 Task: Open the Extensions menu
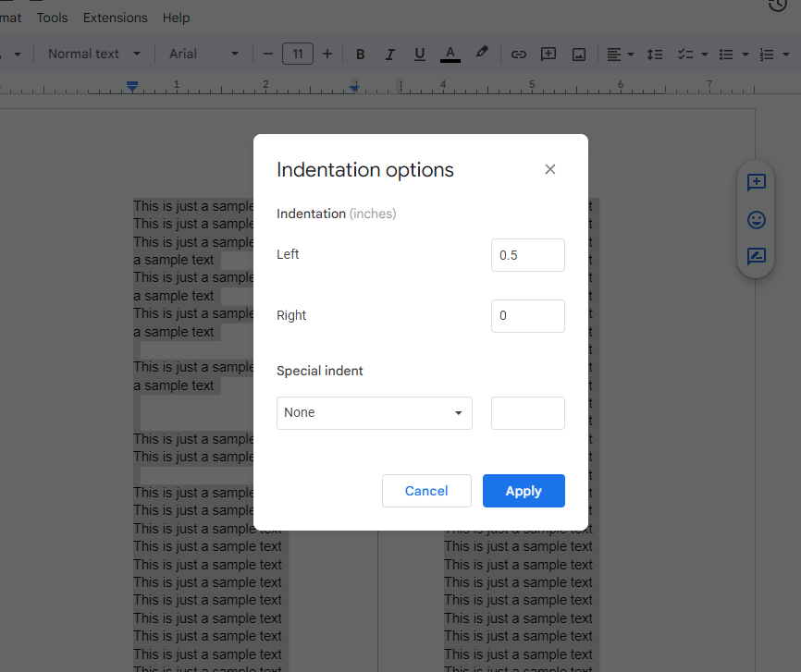[x=116, y=18]
